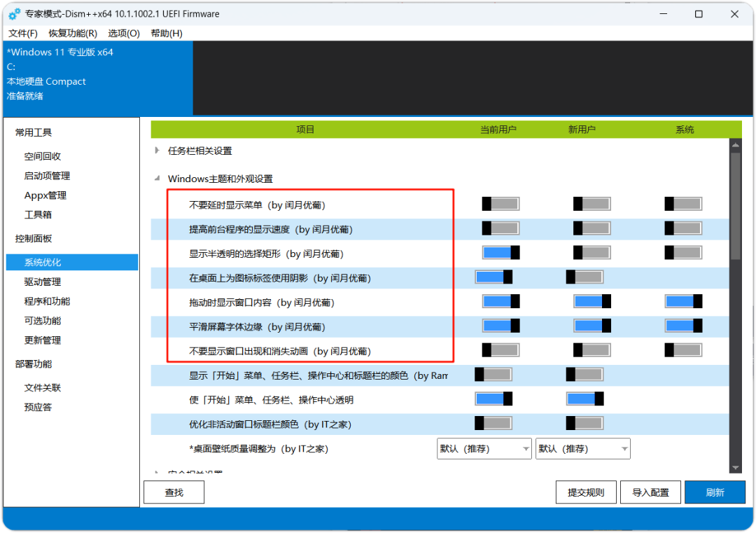756x533 pixels.
Task: Disable 使「开始」菜单 透明 for 新用户
Action: pyautogui.click(x=584, y=399)
